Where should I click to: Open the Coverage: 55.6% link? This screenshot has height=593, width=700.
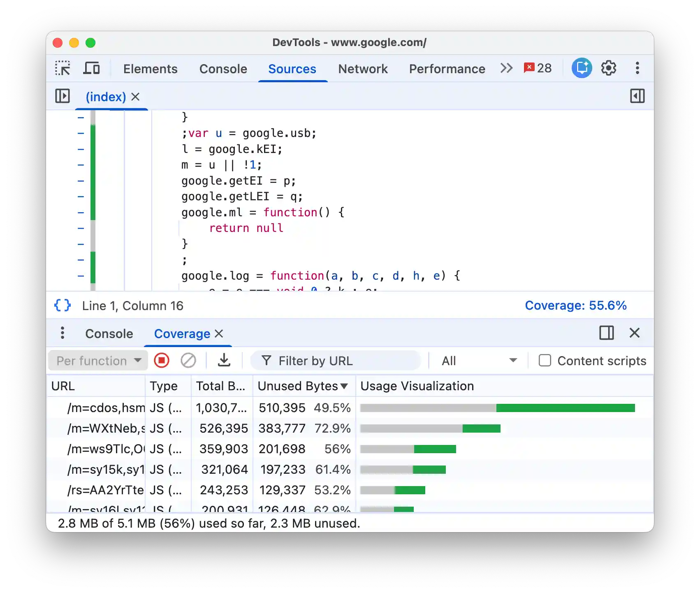[x=575, y=305]
